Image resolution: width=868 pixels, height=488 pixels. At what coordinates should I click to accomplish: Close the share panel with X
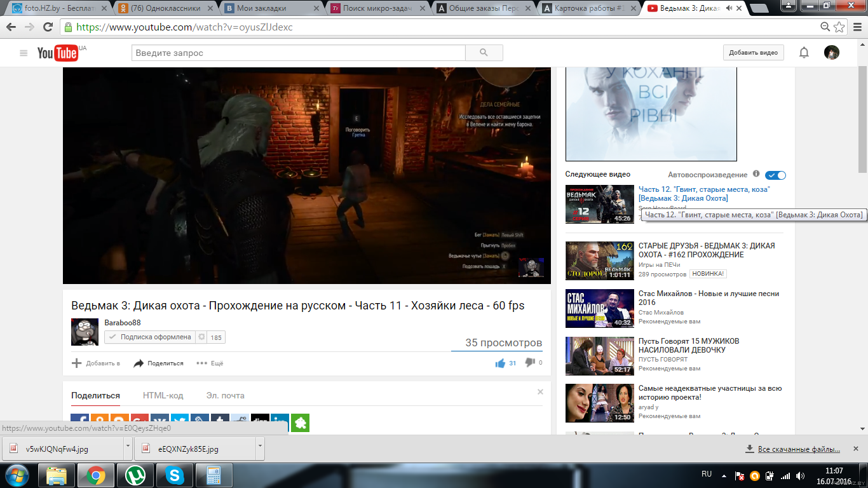[x=540, y=392]
